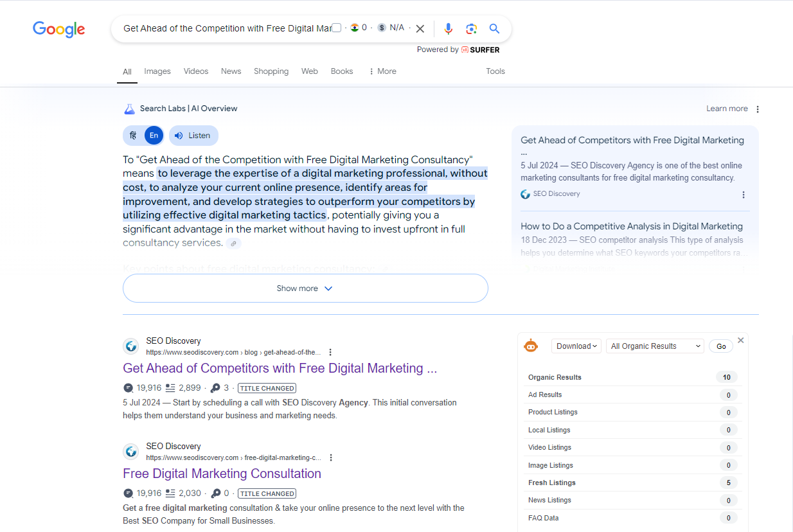Open three-dot menu beside get-ahead-of-the blog URL
This screenshot has width=793, height=532.
[330, 352]
